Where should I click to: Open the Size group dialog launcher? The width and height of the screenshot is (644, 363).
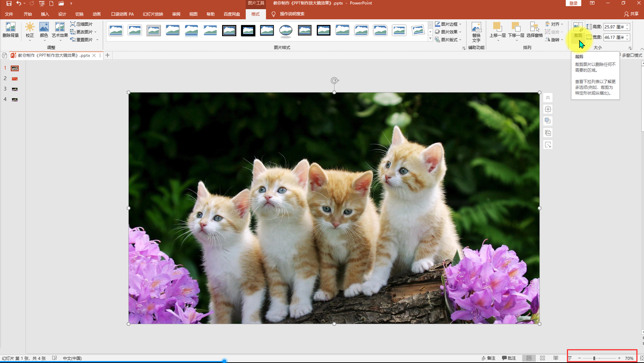[630, 48]
